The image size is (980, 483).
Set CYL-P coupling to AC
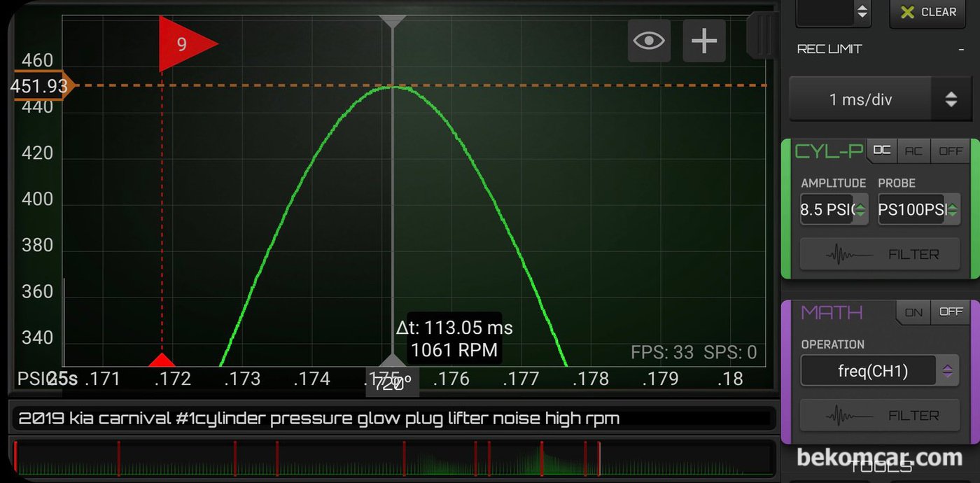[x=913, y=150]
